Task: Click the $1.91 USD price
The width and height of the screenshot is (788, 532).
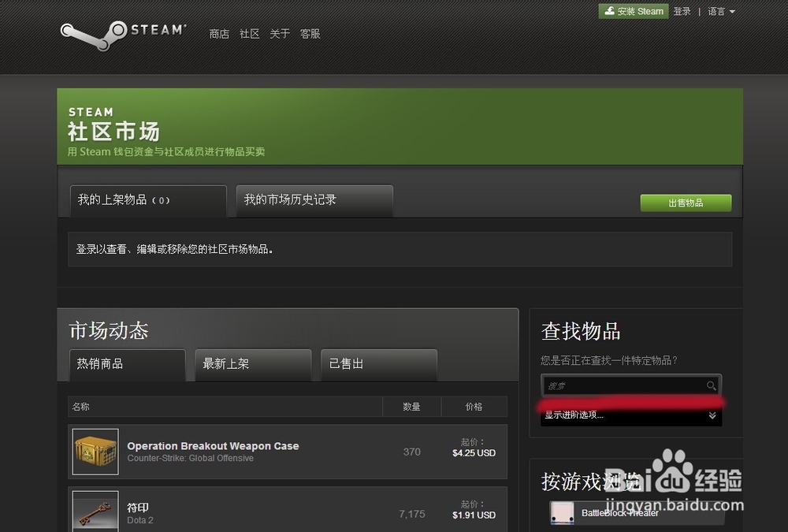Action: 474,515
